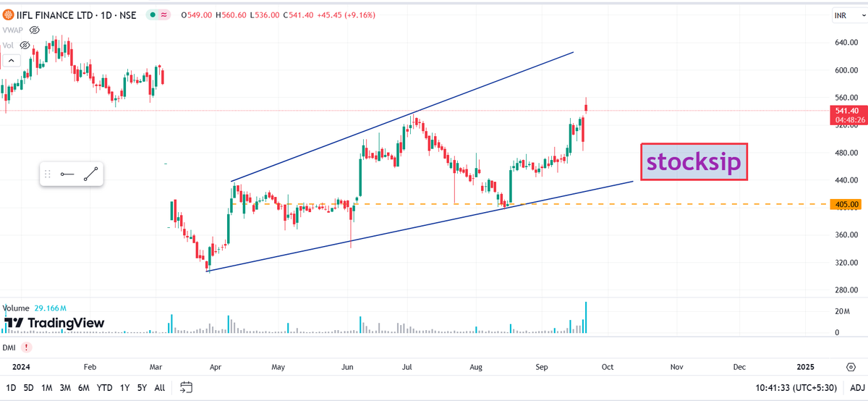
Task: Switch to YTD time range
Action: click(105, 387)
